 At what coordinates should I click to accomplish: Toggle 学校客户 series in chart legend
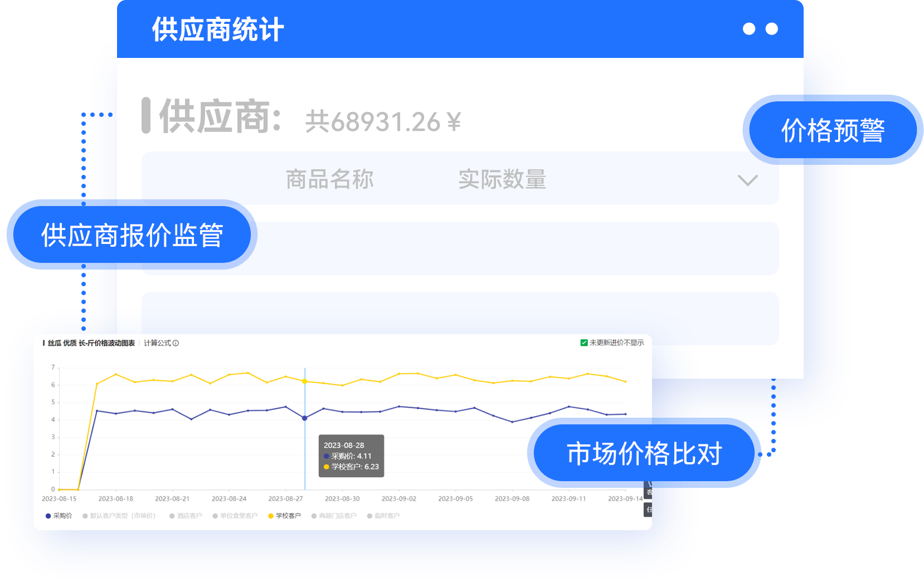[284, 516]
